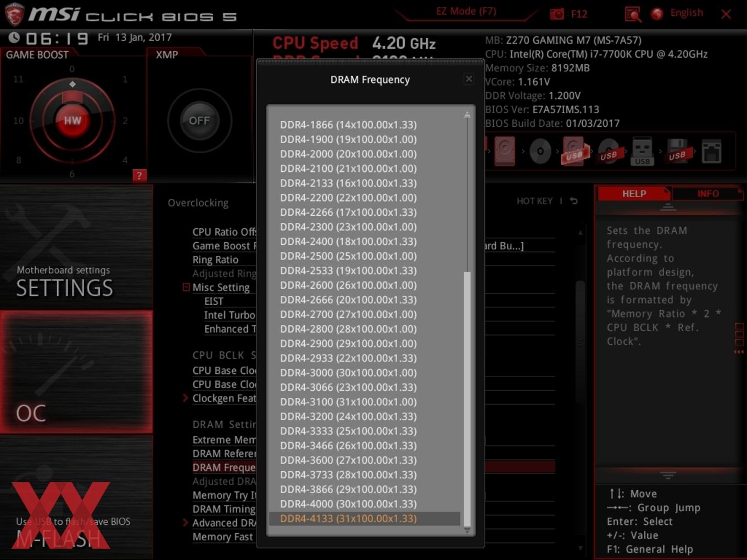The height and width of the screenshot is (560, 747).
Task: Select the network boot device icon
Action: [x=711, y=151]
